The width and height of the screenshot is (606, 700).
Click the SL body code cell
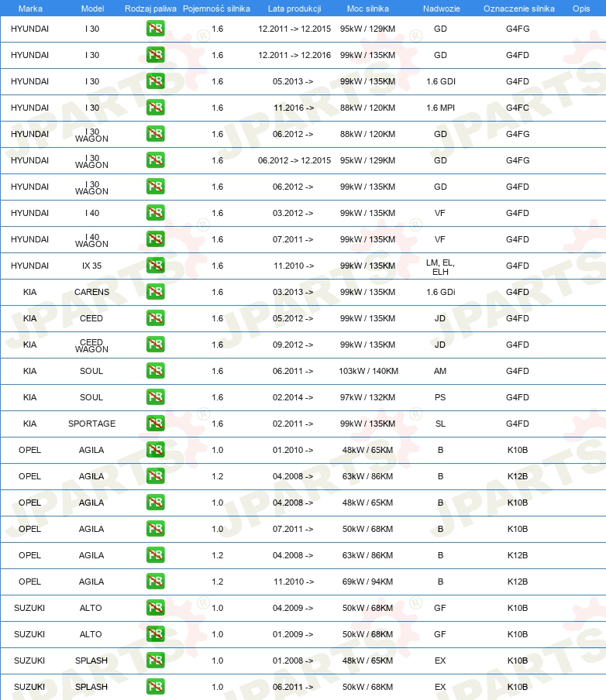tap(440, 424)
